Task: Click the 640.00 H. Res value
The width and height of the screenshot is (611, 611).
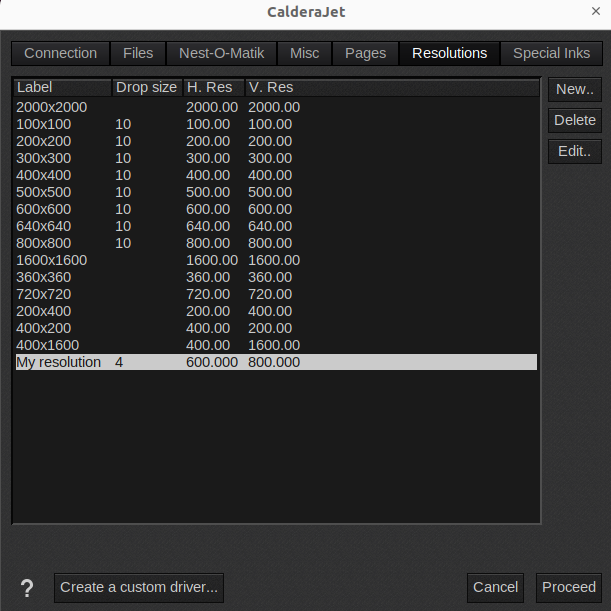Action: [x=208, y=226]
